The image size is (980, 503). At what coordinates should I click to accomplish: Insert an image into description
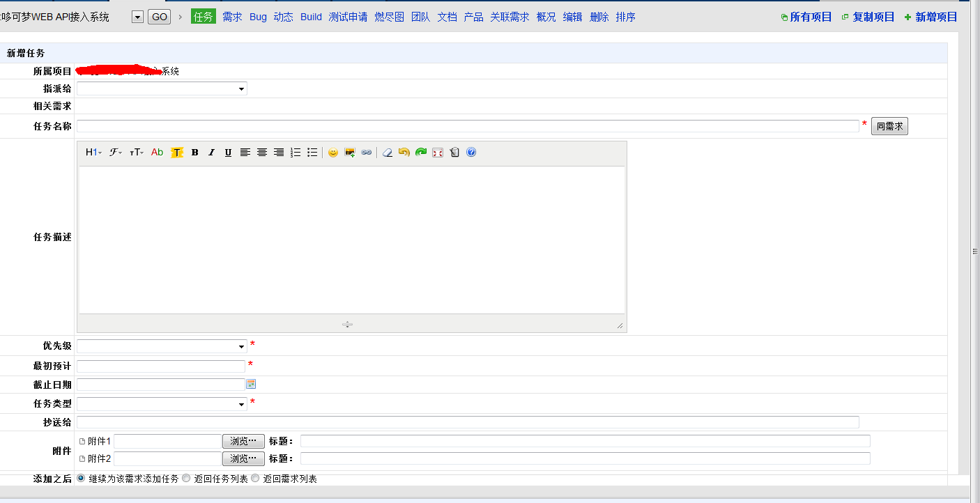(350, 153)
